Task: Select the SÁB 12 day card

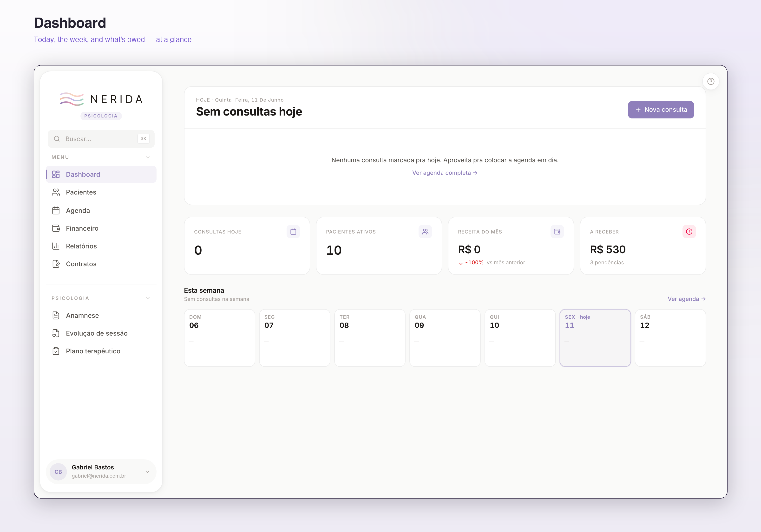Action: pyautogui.click(x=670, y=338)
